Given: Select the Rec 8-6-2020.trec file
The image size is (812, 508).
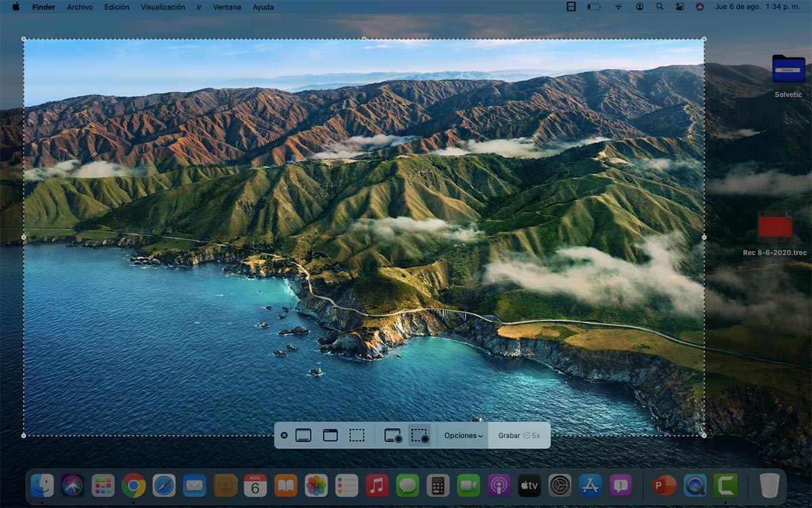Looking at the screenshot, I should [775, 227].
